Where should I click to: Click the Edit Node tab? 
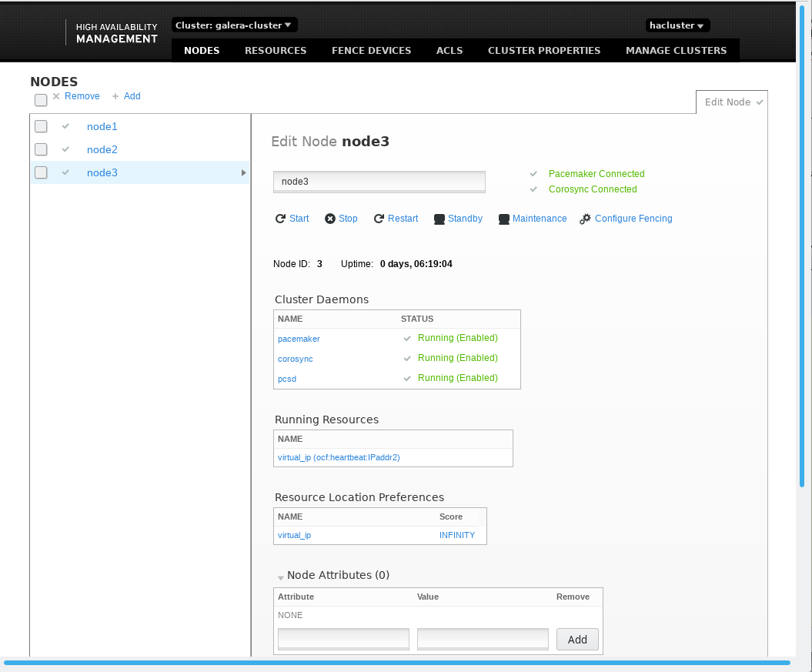coord(732,102)
